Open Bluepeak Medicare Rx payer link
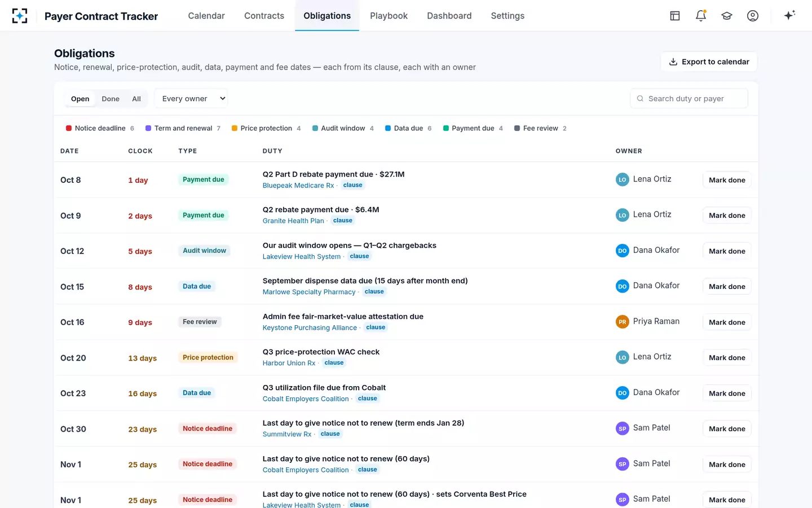This screenshot has width=812, height=508. point(298,185)
